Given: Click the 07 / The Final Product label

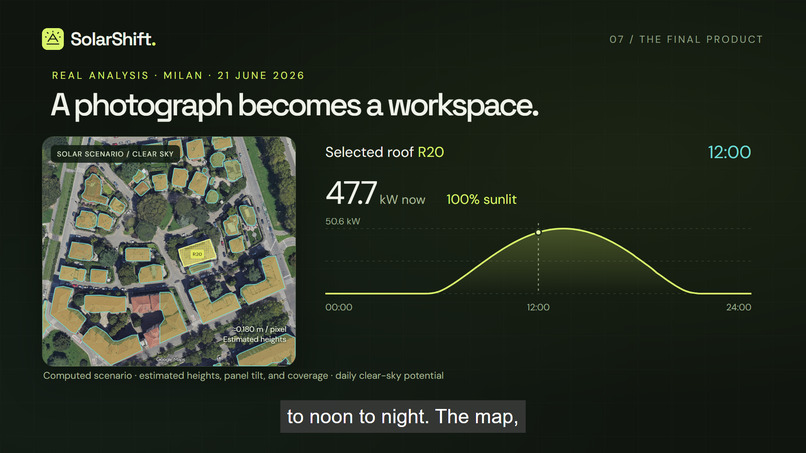Looking at the screenshot, I should click(x=686, y=40).
